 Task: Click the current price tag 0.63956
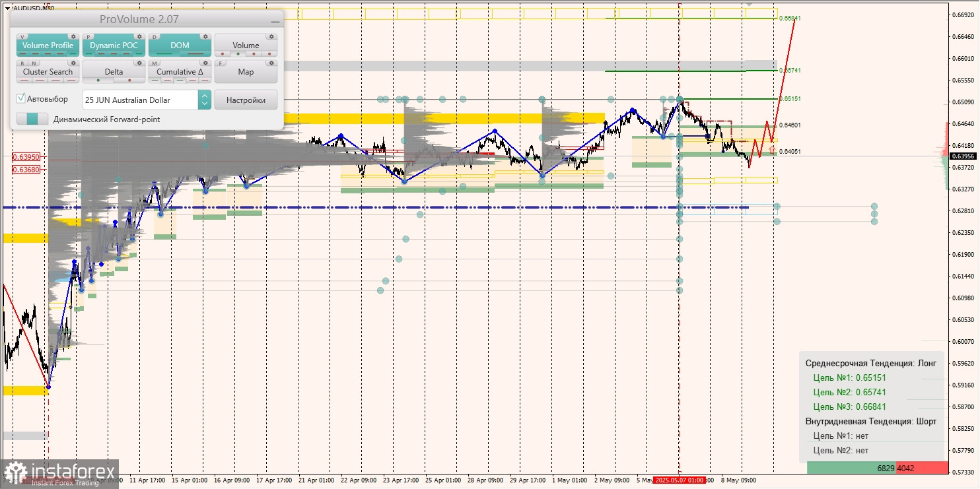pyautogui.click(x=963, y=156)
